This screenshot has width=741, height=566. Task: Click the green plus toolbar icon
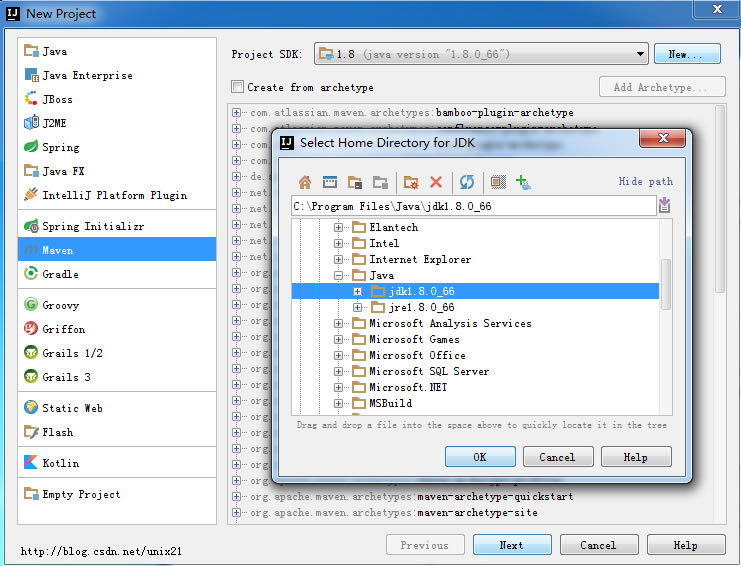click(x=523, y=182)
